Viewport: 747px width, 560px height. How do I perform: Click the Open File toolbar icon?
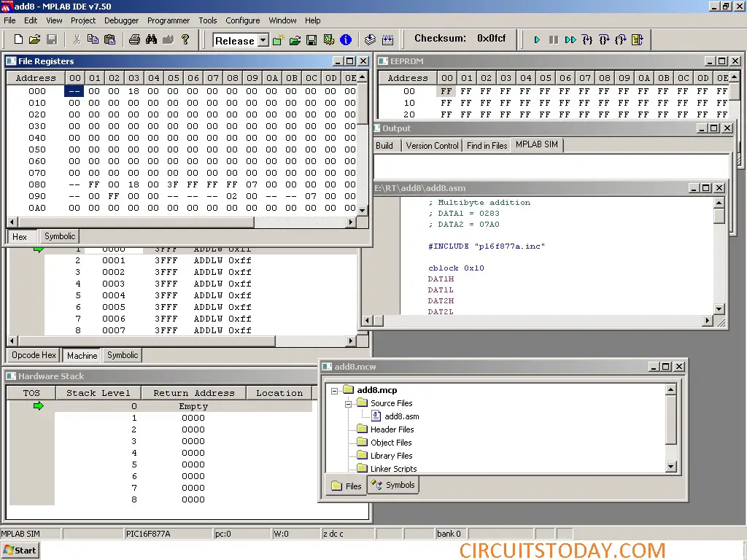[35, 39]
